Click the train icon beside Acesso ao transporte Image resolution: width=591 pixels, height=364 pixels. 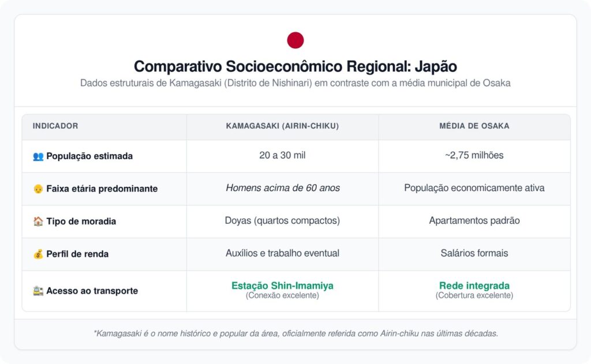38,291
